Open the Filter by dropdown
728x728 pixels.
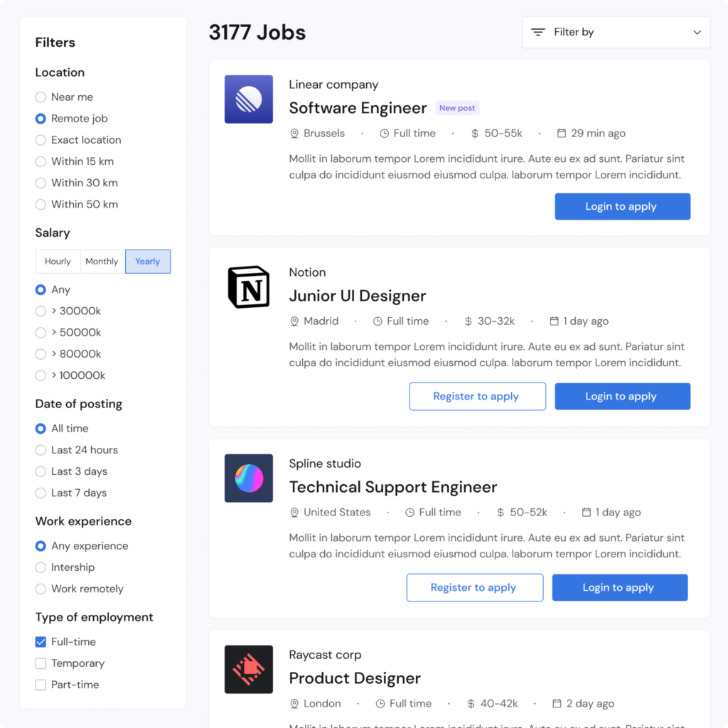[616, 33]
